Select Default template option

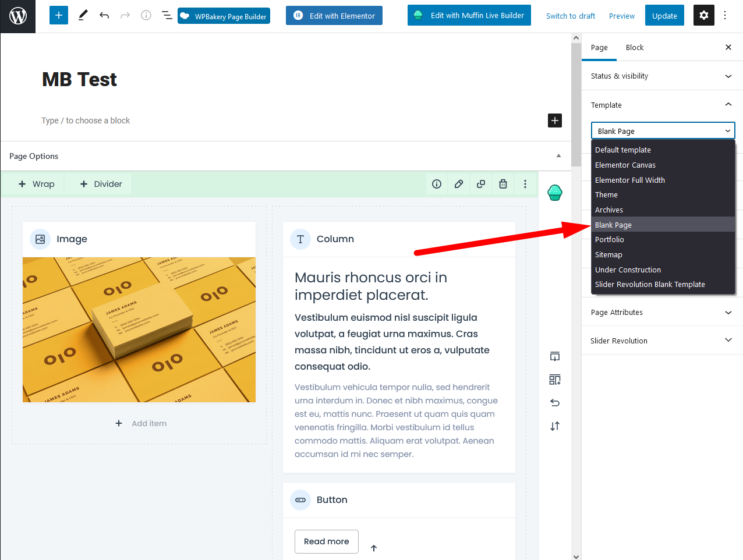(663, 150)
